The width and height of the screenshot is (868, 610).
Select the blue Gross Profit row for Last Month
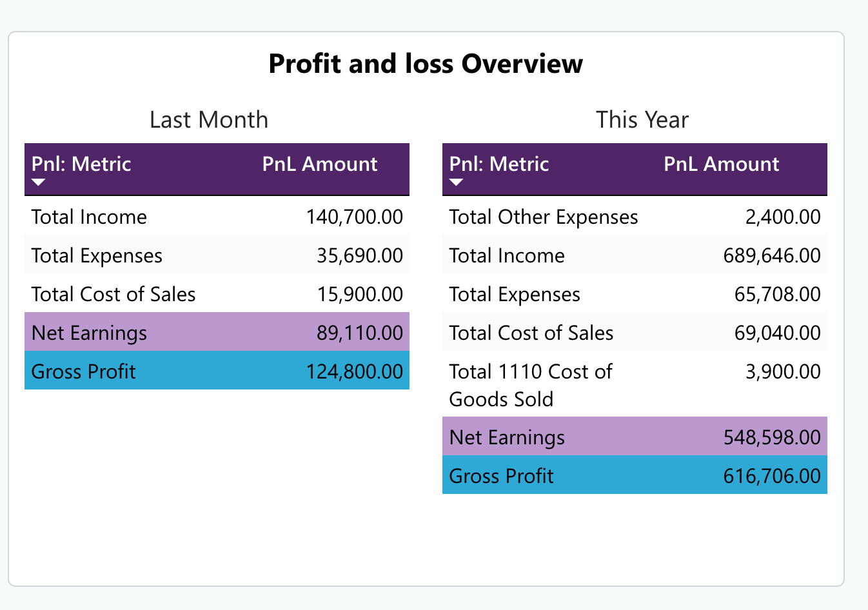(217, 371)
